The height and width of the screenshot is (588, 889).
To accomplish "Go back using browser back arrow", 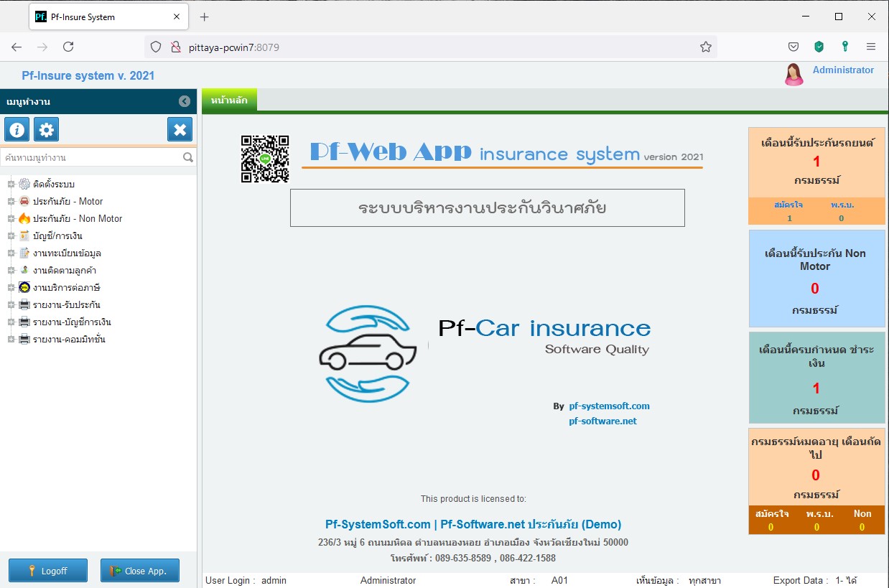I will point(17,47).
